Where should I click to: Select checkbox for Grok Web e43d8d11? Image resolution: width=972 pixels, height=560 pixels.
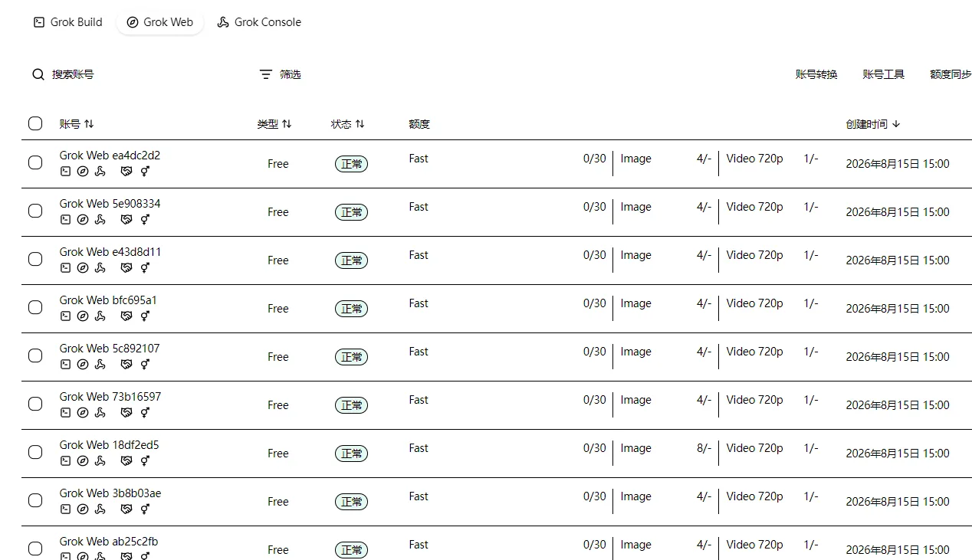pyautogui.click(x=35, y=259)
